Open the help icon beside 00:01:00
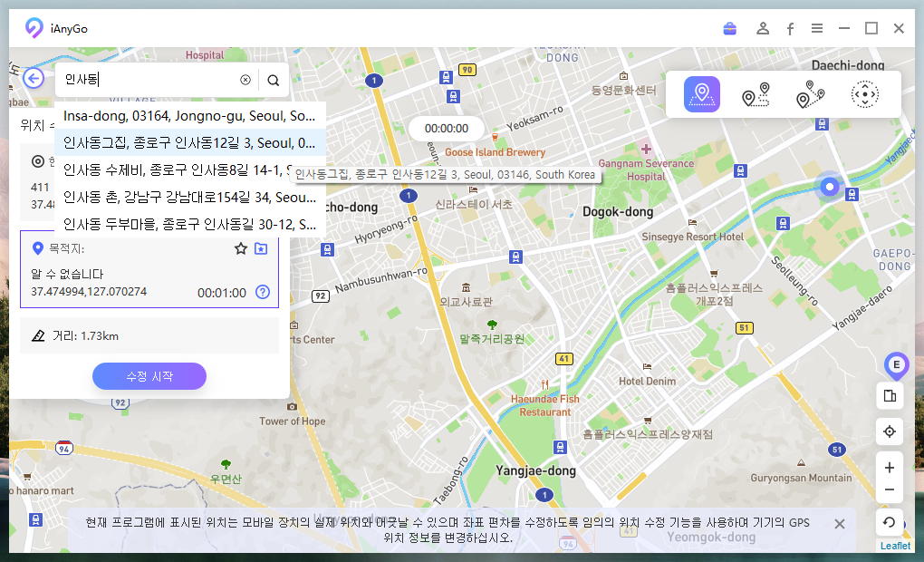The height and width of the screenshot is (562, 924). pos(262,292)
